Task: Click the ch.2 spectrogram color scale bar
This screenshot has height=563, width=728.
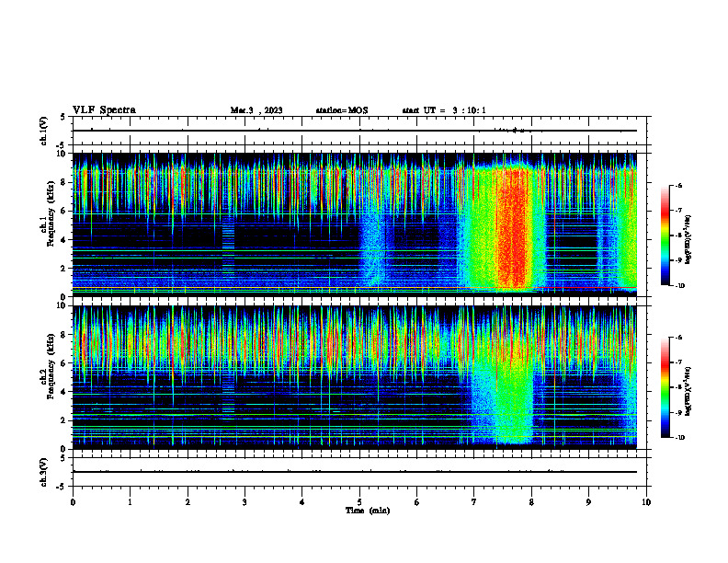Action: click(665, 387)
